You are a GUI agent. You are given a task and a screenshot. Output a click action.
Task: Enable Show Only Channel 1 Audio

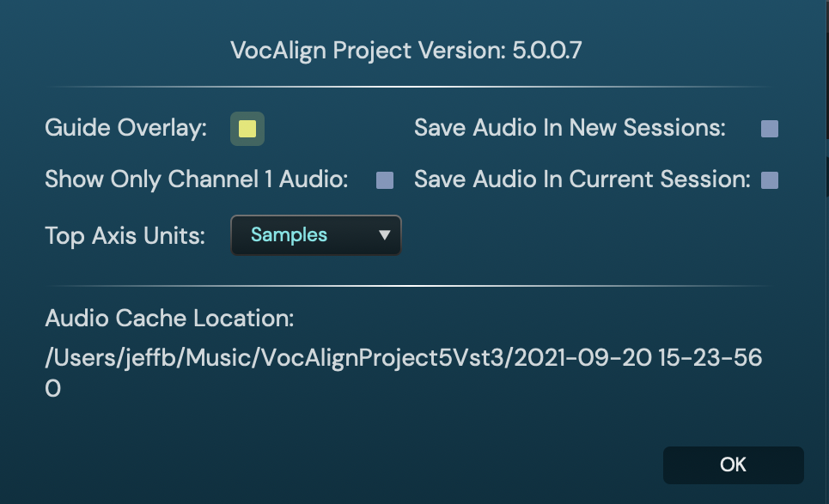(385, 180)
